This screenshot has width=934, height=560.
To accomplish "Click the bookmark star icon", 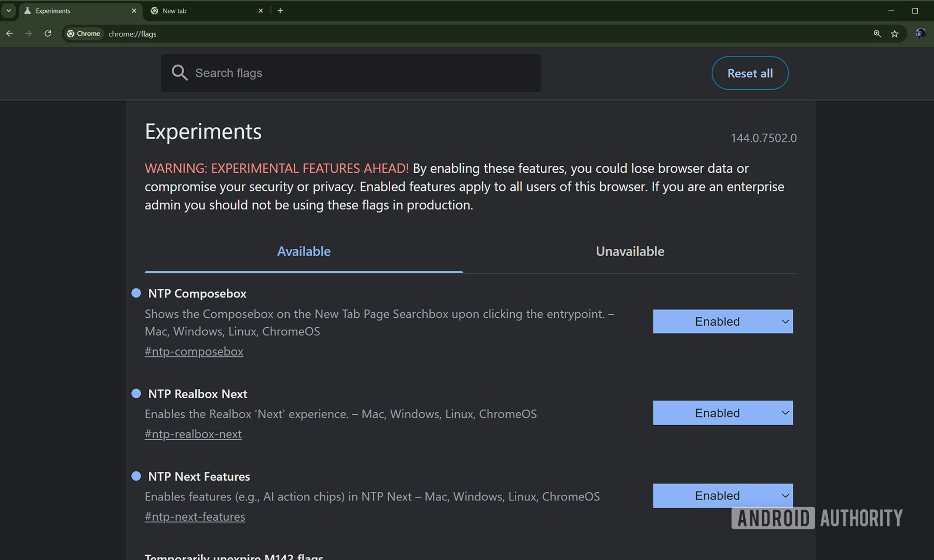I will [x=895, y=33].
